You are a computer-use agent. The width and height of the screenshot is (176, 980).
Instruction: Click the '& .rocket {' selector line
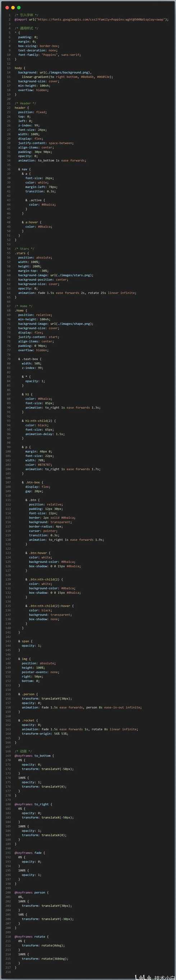coord(28,720)
